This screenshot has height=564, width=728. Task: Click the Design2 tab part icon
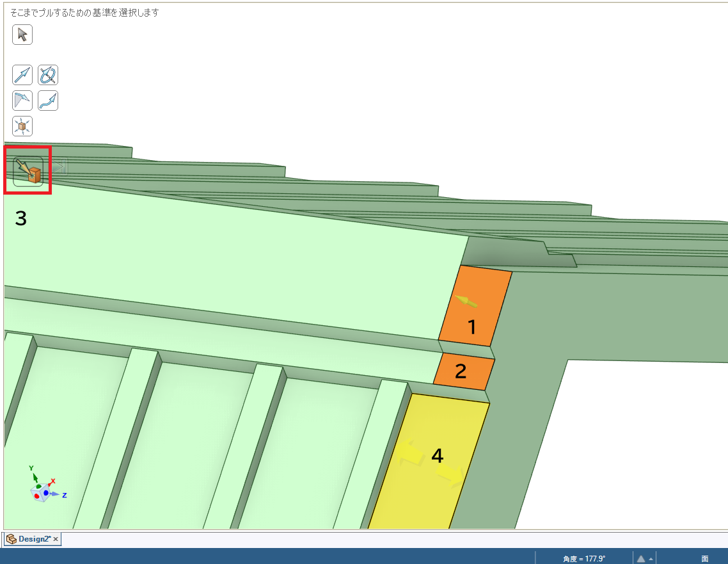tap(12, 539)
